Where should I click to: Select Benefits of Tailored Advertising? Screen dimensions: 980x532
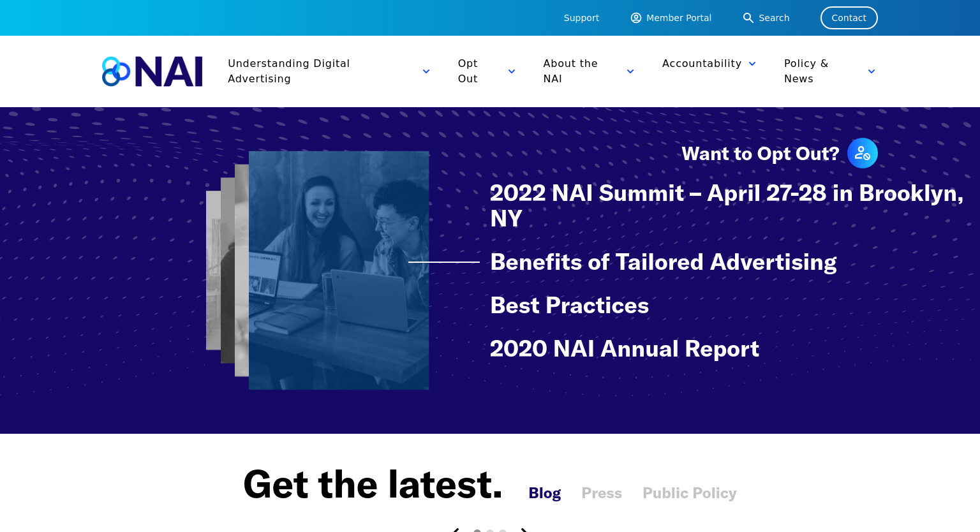tap(664, 262)
